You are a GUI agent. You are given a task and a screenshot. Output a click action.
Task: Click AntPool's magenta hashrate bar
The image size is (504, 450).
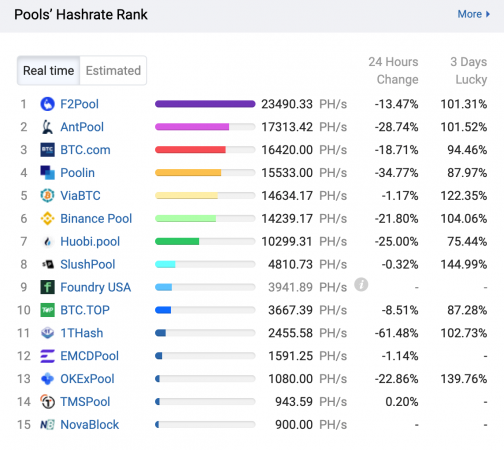(192, 127)
